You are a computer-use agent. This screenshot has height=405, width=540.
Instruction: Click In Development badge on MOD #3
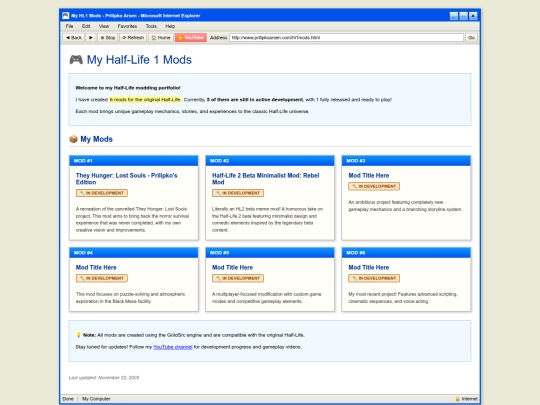click(x=374, y=186)
